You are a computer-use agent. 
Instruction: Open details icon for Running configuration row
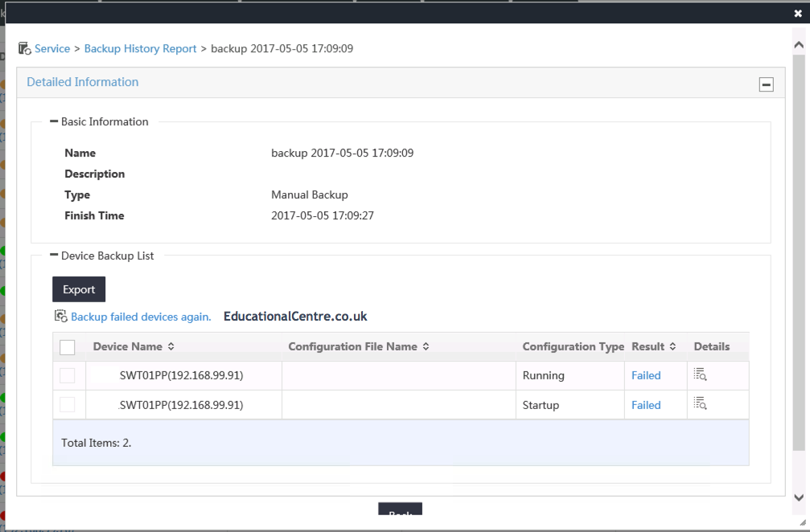(x=700, y=375)
